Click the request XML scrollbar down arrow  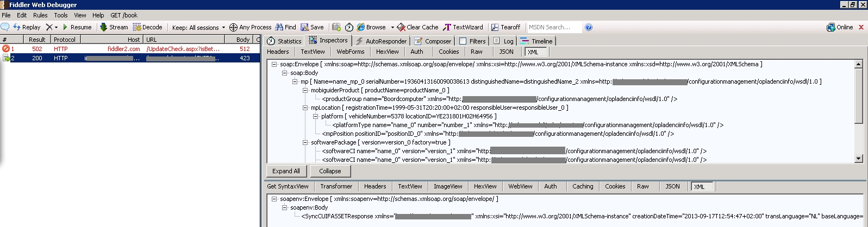(859, 159)
